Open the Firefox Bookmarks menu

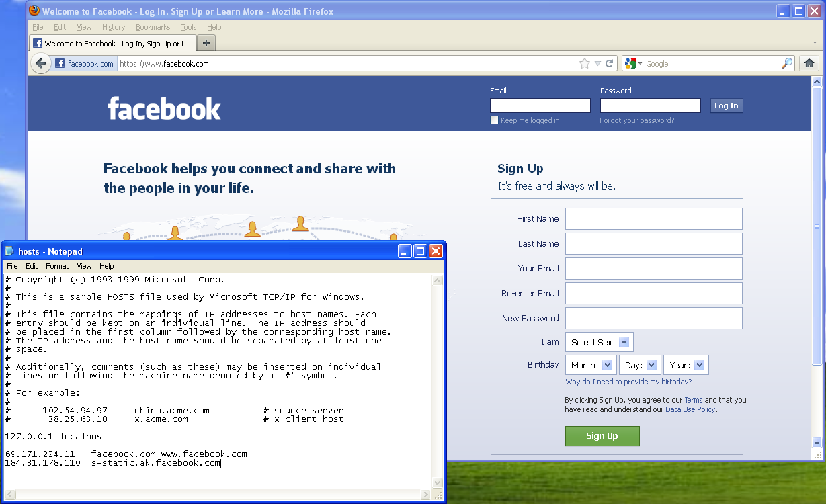(153, 27)
